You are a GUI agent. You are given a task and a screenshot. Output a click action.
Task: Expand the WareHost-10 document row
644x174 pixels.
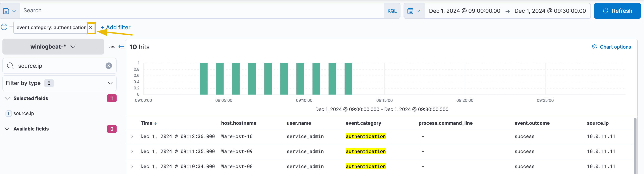click(x=132, y=137)
